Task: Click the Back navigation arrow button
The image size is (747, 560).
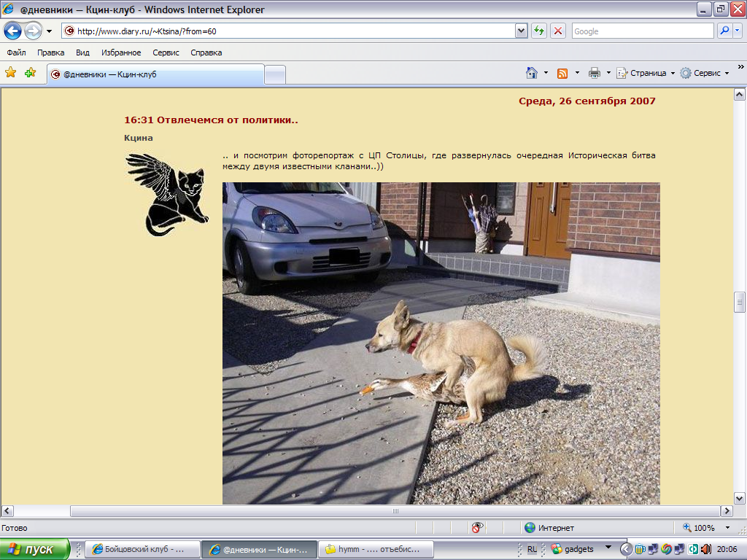Action: [13, 31]
